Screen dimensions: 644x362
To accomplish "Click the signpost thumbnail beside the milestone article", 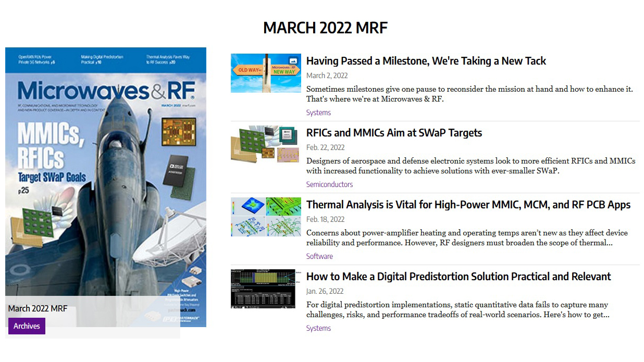I will click(266, 73).
